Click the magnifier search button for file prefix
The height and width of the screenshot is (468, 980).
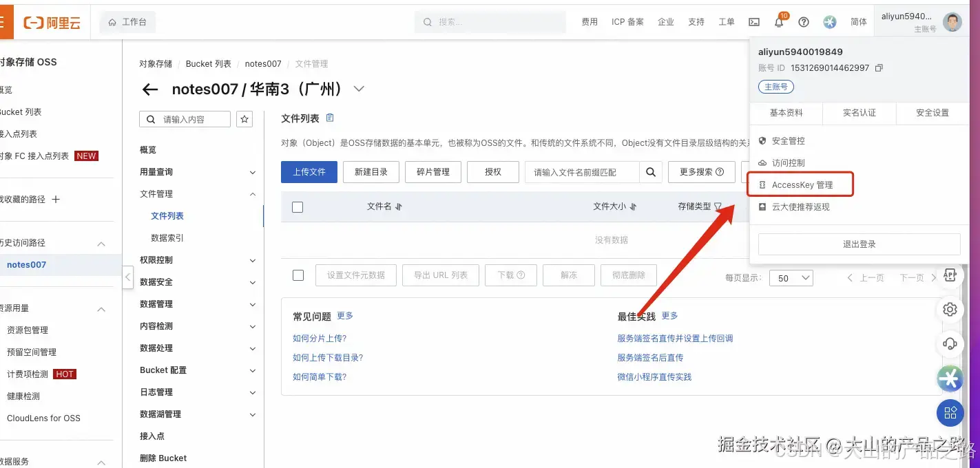650,172
